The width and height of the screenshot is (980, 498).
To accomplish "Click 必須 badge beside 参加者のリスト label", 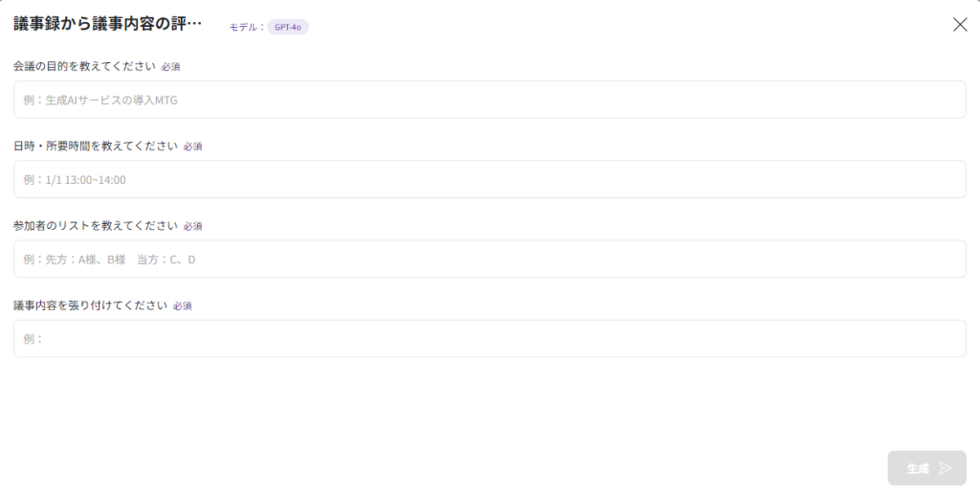I will tap(192, 226).
